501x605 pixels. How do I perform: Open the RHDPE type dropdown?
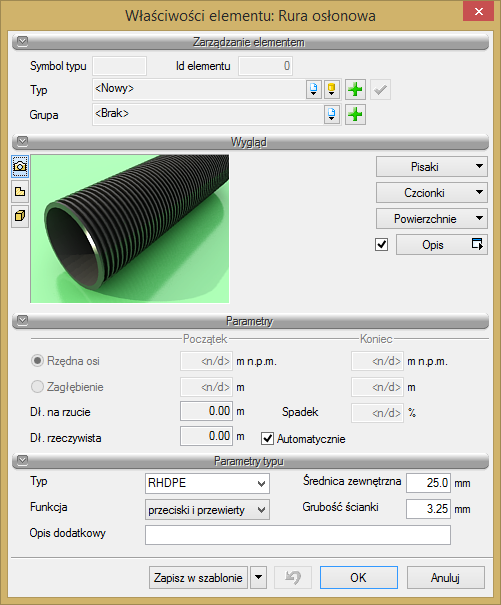click(207, 483)
